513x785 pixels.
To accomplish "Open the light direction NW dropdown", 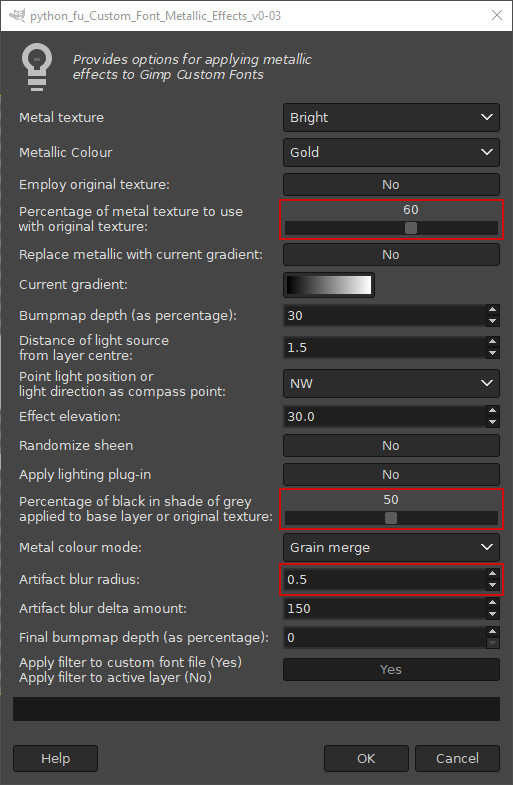I will click(x=391, y=383).
